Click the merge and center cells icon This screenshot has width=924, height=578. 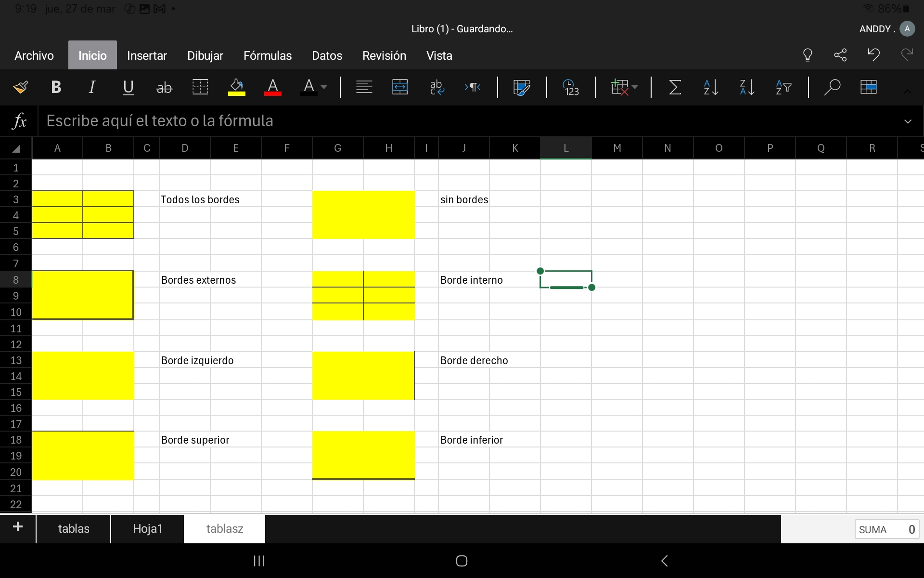(x=399, y=87)
